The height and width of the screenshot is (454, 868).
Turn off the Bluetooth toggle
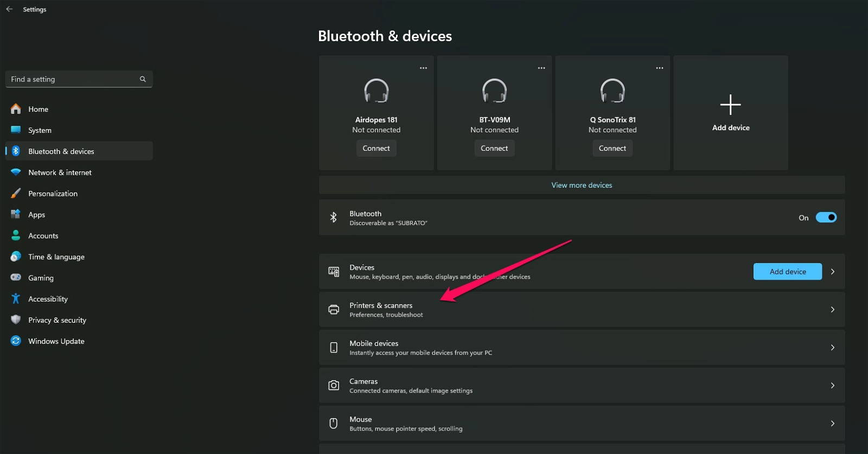tap(826, 218)
